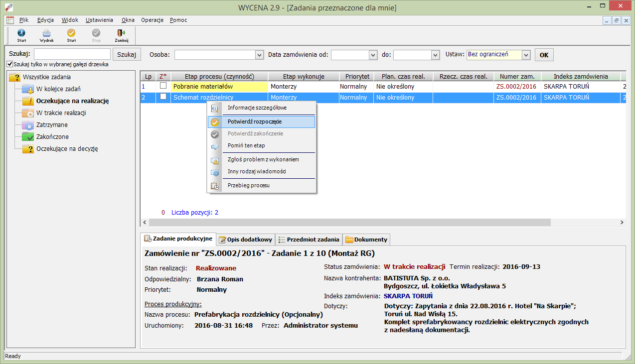Switch to the Przedmiot zadania tab
Image resolution: width=635 pixels, height=364 pixels.
(x=309, y=240)
